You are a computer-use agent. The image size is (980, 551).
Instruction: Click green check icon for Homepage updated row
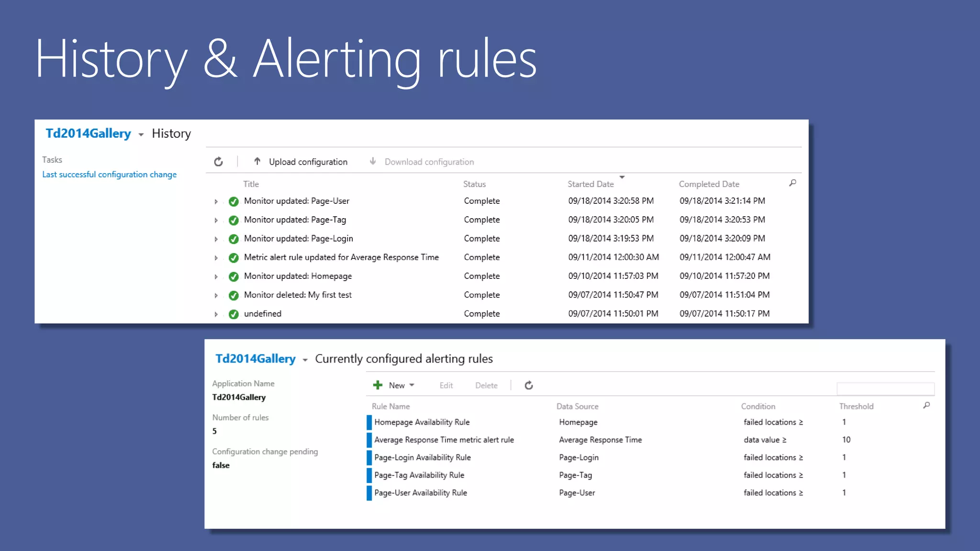click(x=234, y=276)
